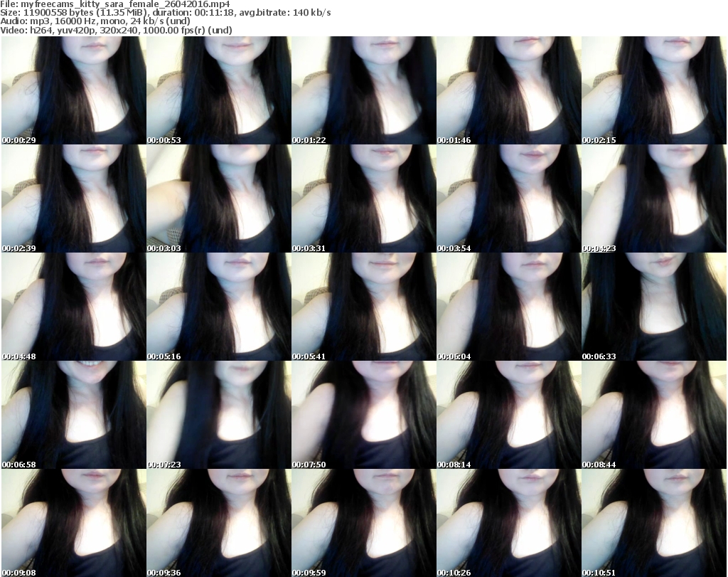728x577 pixels.
Task: Pick the thumbnail stamped 00:03:03
Action: point(219,198)
